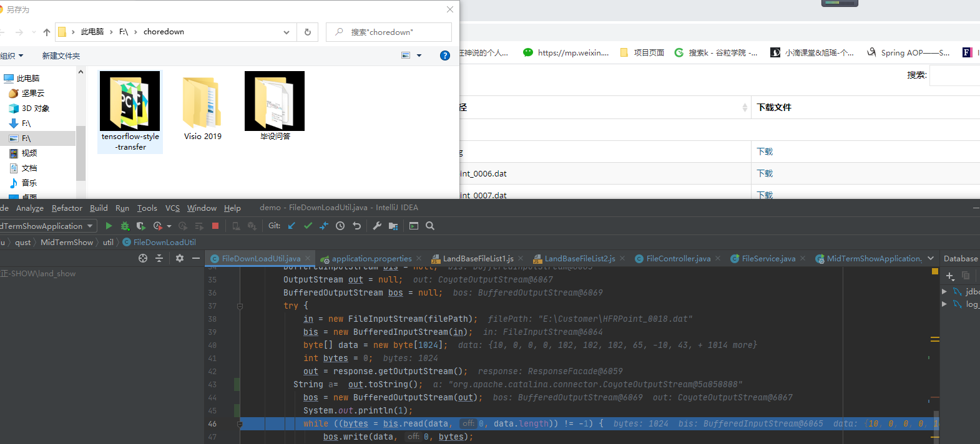Click MidTermShow breadcrumb segment
This screenshot has width=980, height=444.
click(x=67, y=242)
